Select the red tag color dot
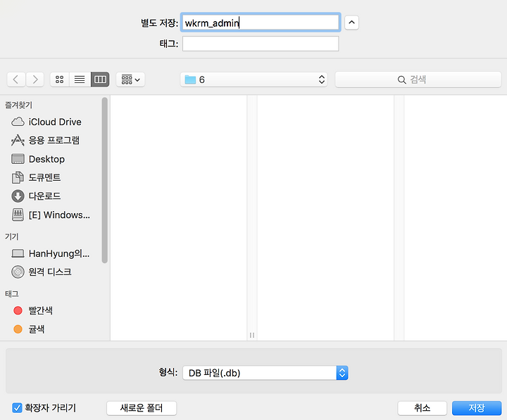This screenshot has height=420, width=507. pos(18,310)
